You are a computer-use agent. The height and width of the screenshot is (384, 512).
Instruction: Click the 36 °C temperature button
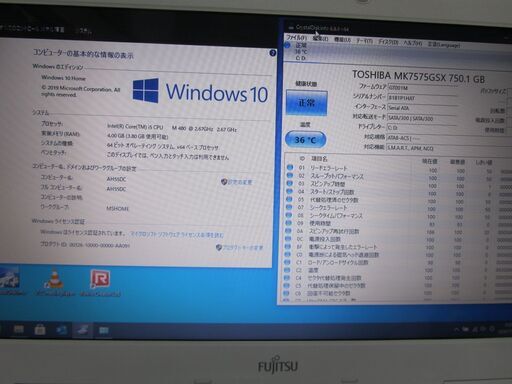306,140
